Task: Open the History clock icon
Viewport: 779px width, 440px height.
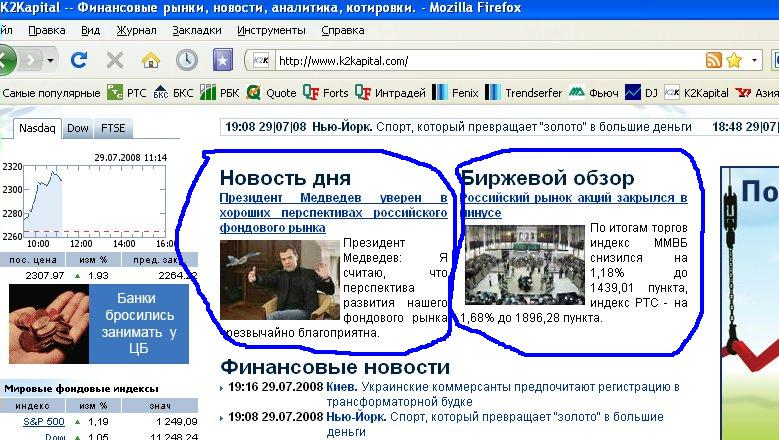Action: coord(186,60)
